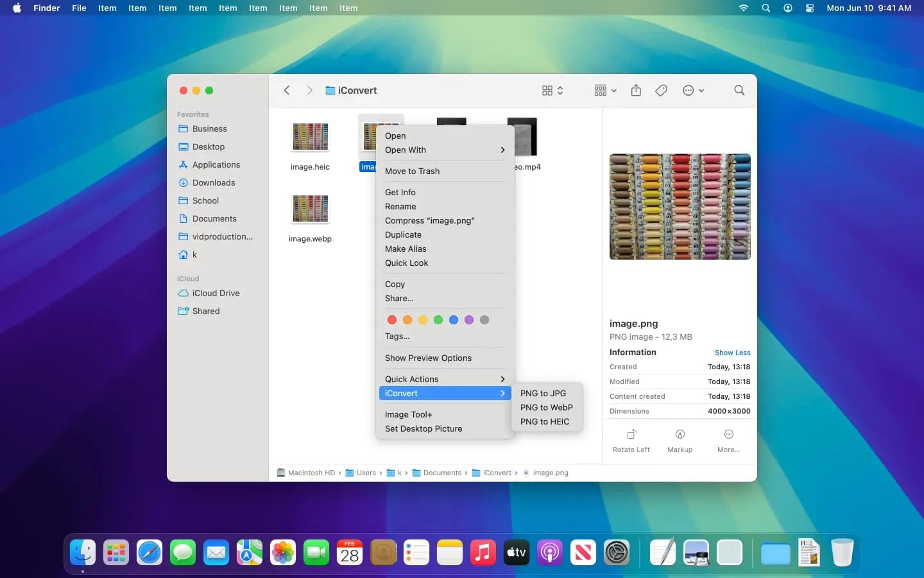Convert using PNG to HEIC
The image size is (924, 578).
547,422
